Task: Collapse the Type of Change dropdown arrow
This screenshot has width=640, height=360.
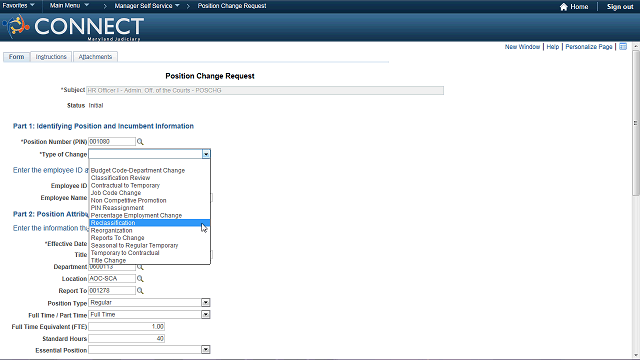Action: point(206,154)
